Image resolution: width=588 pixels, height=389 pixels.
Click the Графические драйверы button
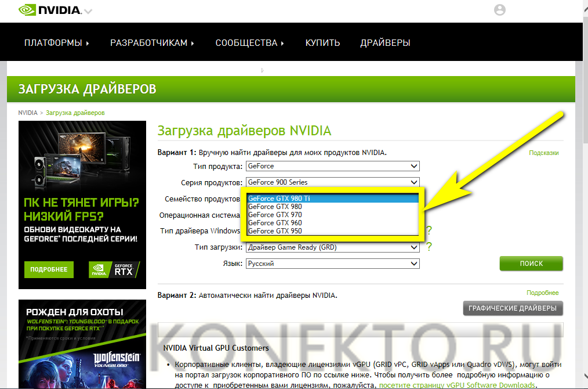click(x=513, y=308)
